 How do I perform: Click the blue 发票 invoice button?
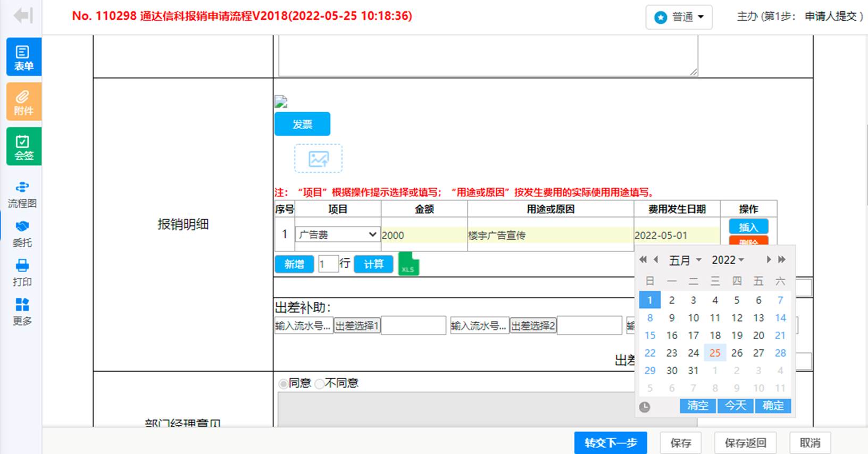(302, 124)
